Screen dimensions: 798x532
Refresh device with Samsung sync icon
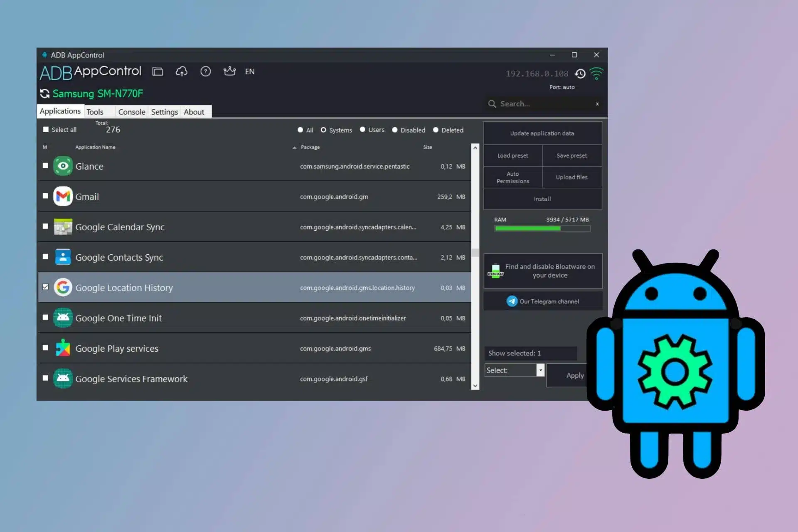(45, 94)
